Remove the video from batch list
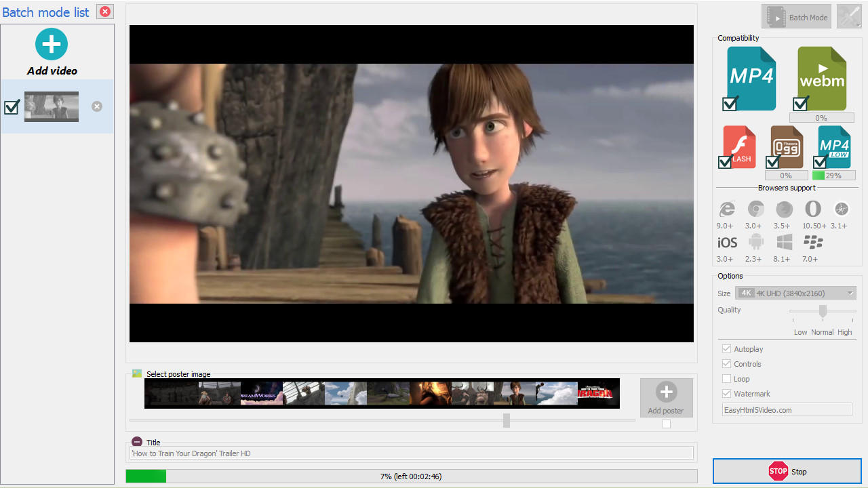The image size is (868, 488). (x=97, y=106)
